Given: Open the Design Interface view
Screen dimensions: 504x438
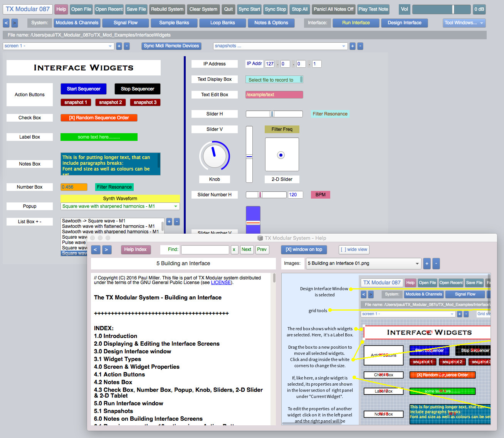Looking at the screenshot, I should coord(404,23).
